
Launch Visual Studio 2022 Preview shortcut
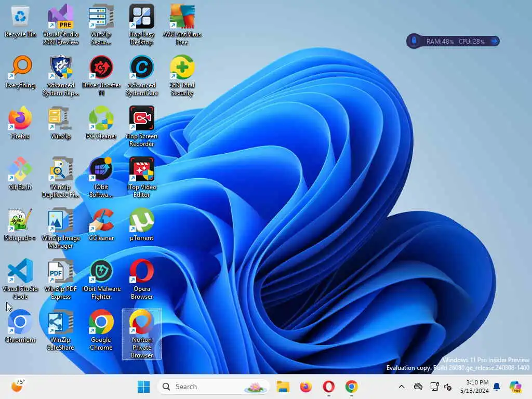[61, 25]
